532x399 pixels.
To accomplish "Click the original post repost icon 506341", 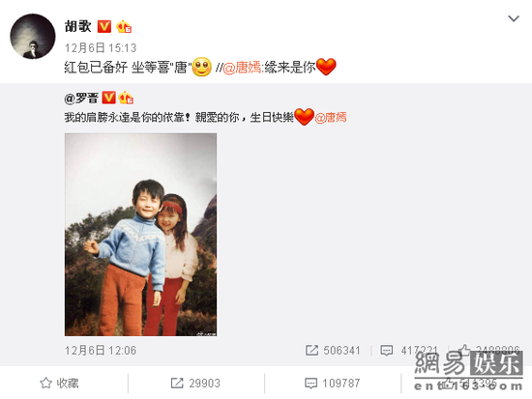I will [x=333, y=350].
